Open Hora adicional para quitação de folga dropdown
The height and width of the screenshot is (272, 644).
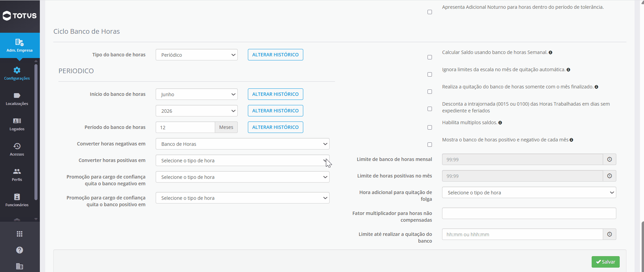(529, 192)
